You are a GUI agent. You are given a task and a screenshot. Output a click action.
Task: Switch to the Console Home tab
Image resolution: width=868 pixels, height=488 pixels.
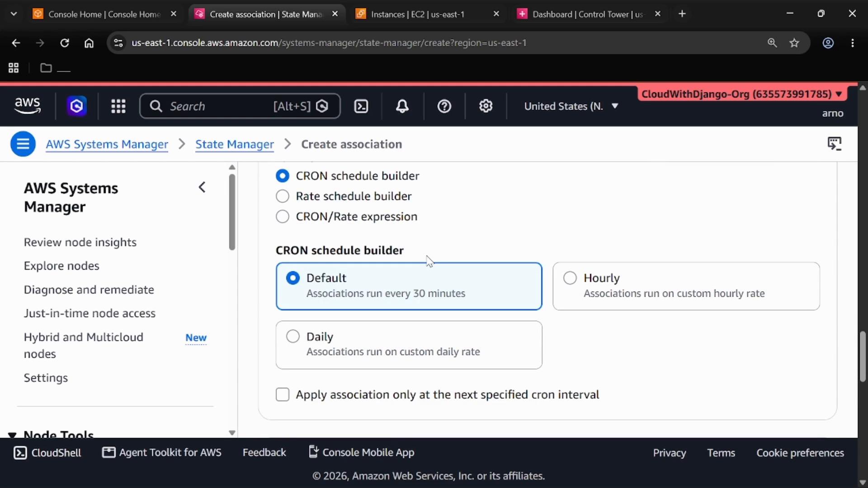pyautogui.click(x=105, y=14)
